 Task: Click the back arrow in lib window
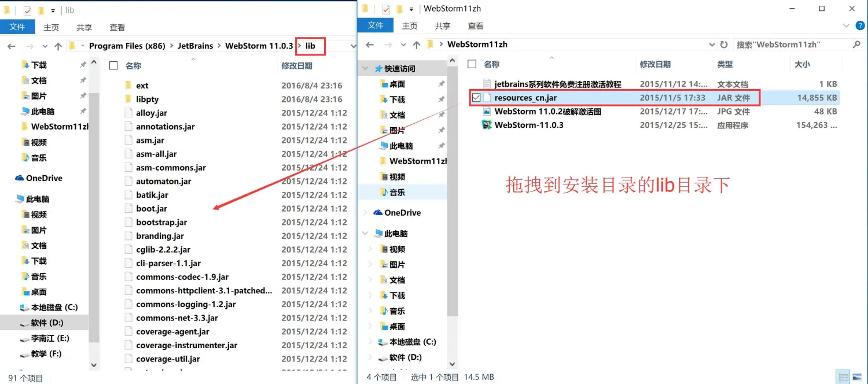12,46
